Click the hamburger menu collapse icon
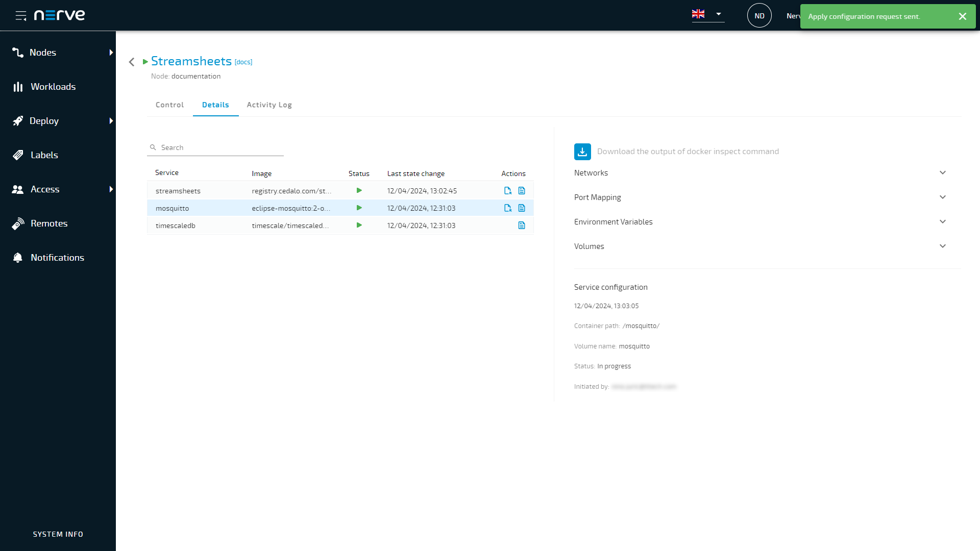Viewport: 980px width, 551px height. click(21, 16)
